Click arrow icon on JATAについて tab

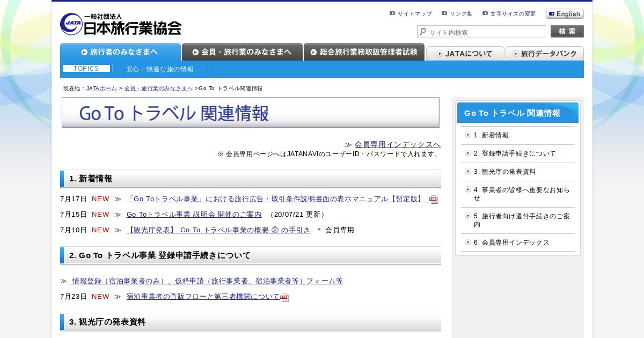pyautogui.click(x=440, y=54)
